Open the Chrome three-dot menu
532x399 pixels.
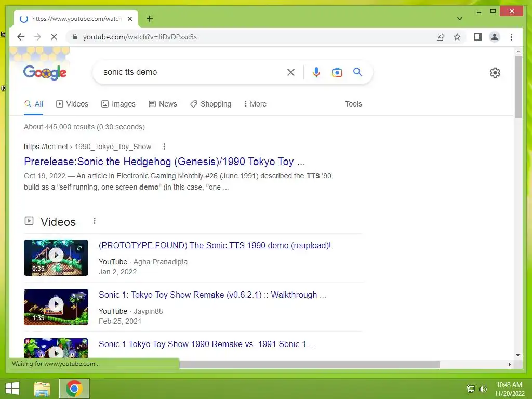511,37
